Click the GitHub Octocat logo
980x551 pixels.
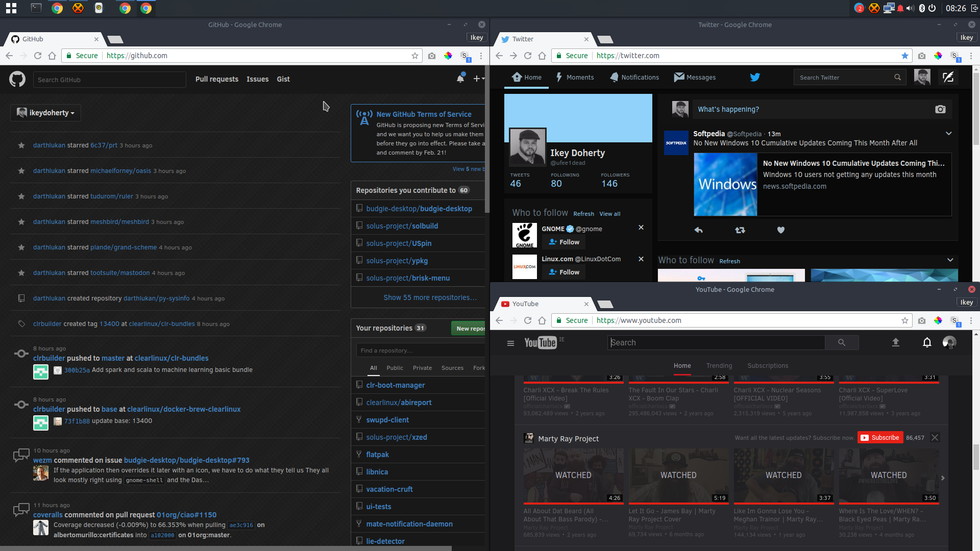point(17,79)
